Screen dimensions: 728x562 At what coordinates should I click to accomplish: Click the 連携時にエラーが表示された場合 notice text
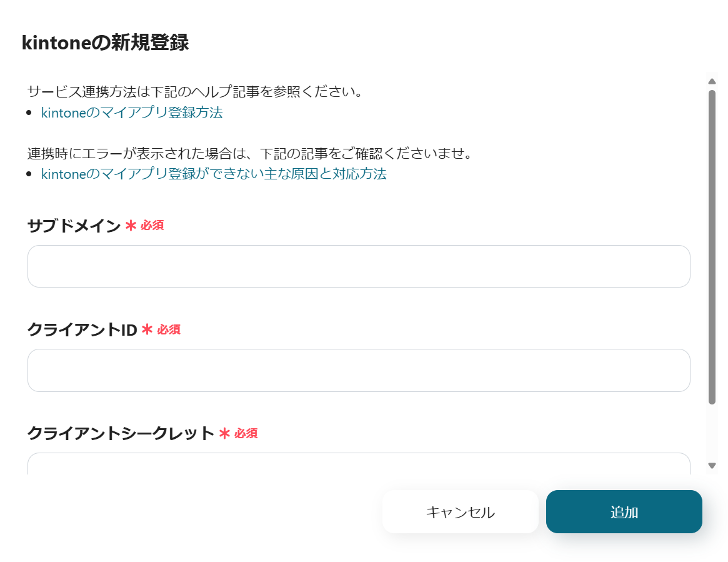tap(249, 153)
